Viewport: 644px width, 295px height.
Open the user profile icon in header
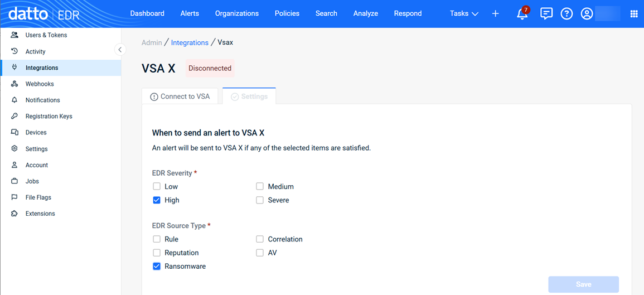(587, 13)
